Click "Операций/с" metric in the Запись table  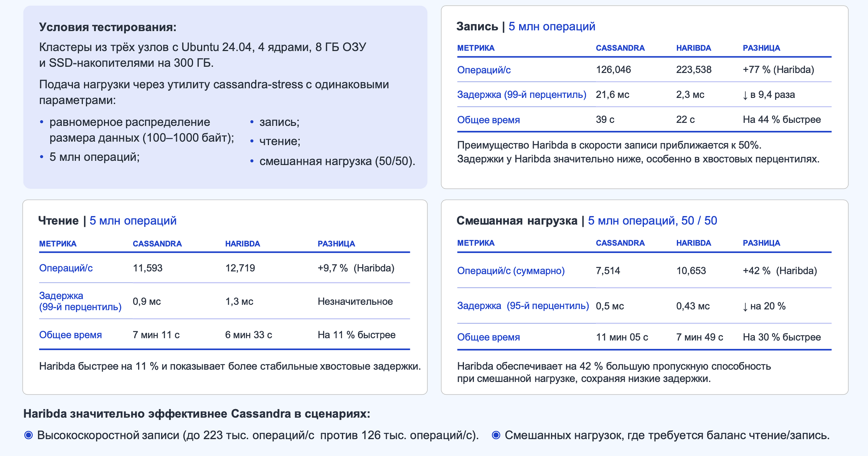(484, 70)
